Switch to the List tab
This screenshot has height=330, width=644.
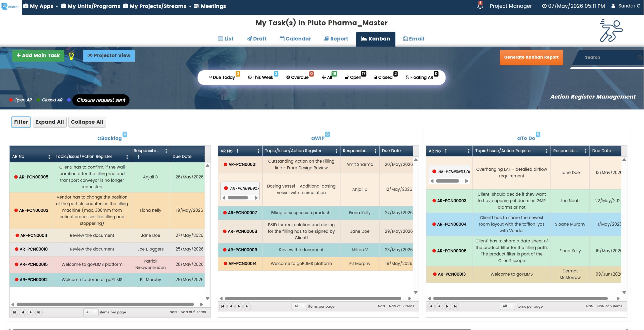pyautogui.click(x=226, y=39)
